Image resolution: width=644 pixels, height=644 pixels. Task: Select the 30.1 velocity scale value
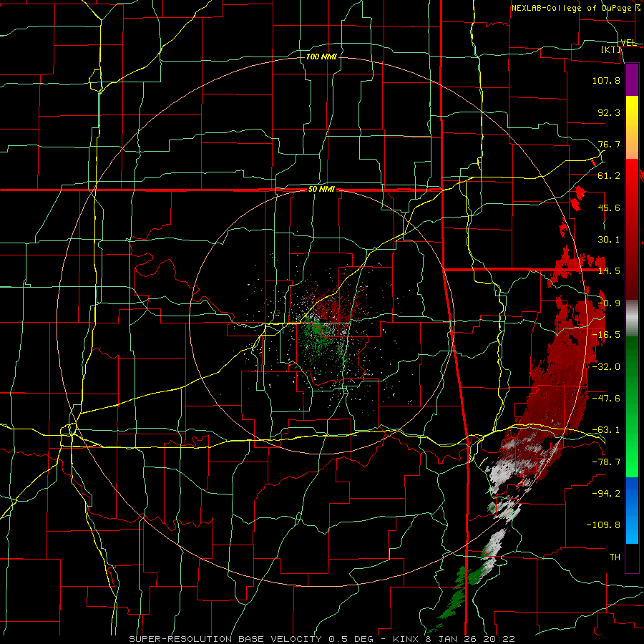click(609, 240)
